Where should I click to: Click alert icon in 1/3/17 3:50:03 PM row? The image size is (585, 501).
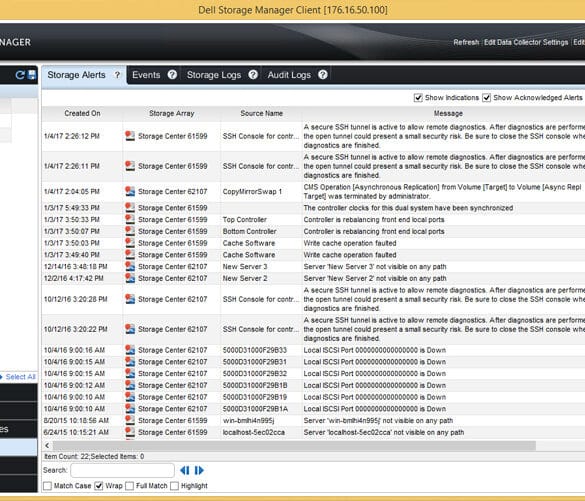coord(130,243)
